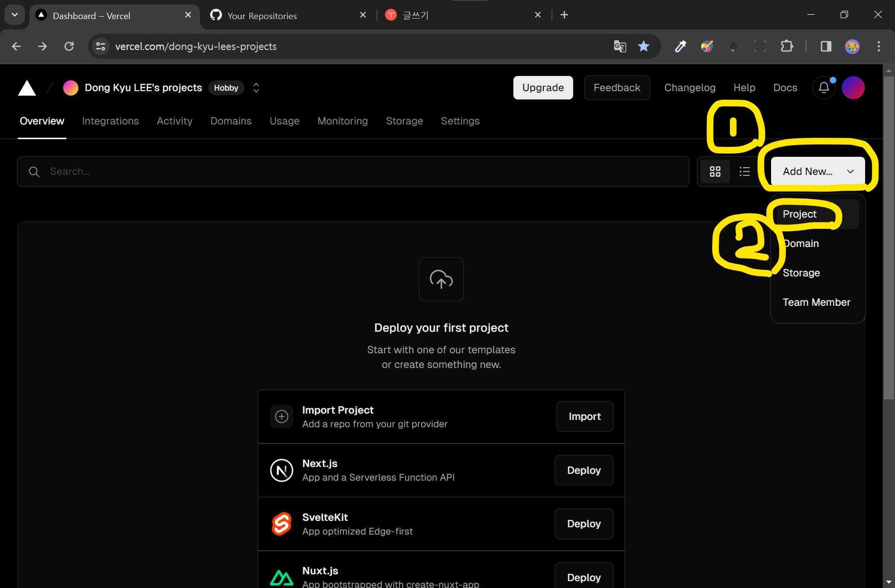Open the Activity tab

(x=174, y=121)
